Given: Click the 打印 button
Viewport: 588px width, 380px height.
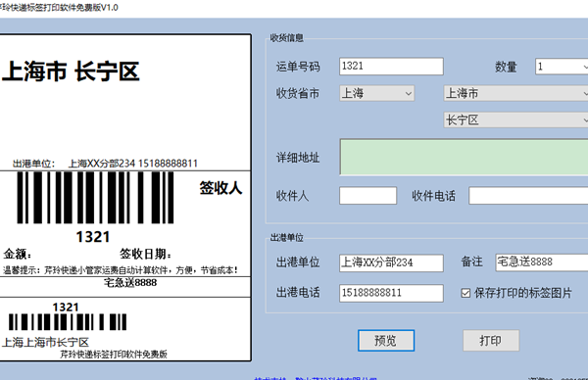Looking at the screenshot, I should click(x=491, y=340).
